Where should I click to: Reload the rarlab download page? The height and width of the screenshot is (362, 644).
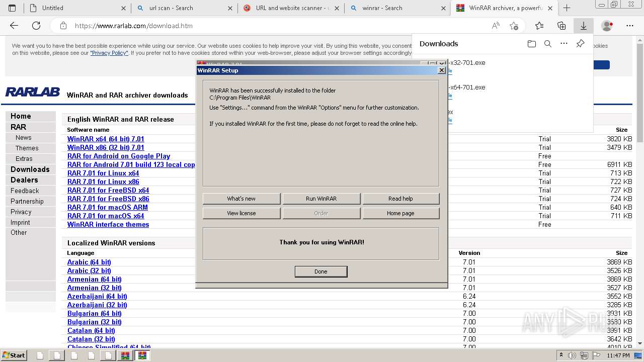[x=36, y=26]
